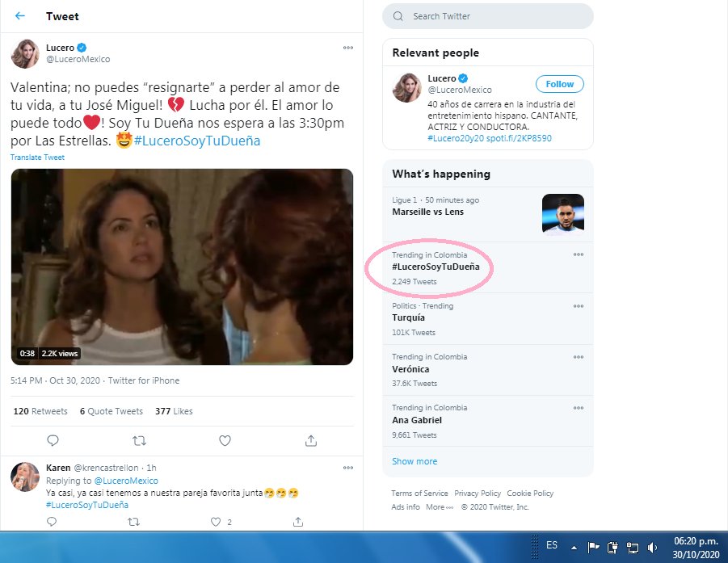Open the power plug icon in system tray
Viewport: 728px width, 563px height.
(612, 548)
